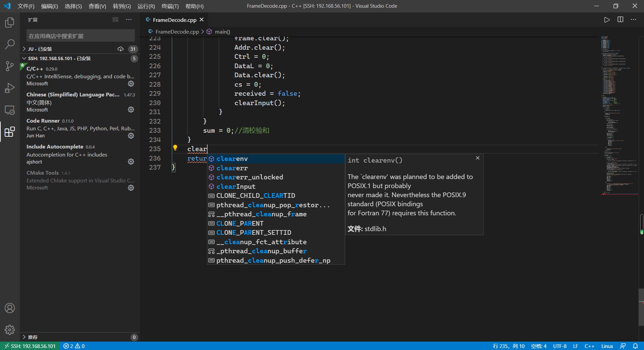Image resolution: width=644 pixels, height=350 pixels.
Task: Open the Remote Explorer view
Action: pos(10,110)
